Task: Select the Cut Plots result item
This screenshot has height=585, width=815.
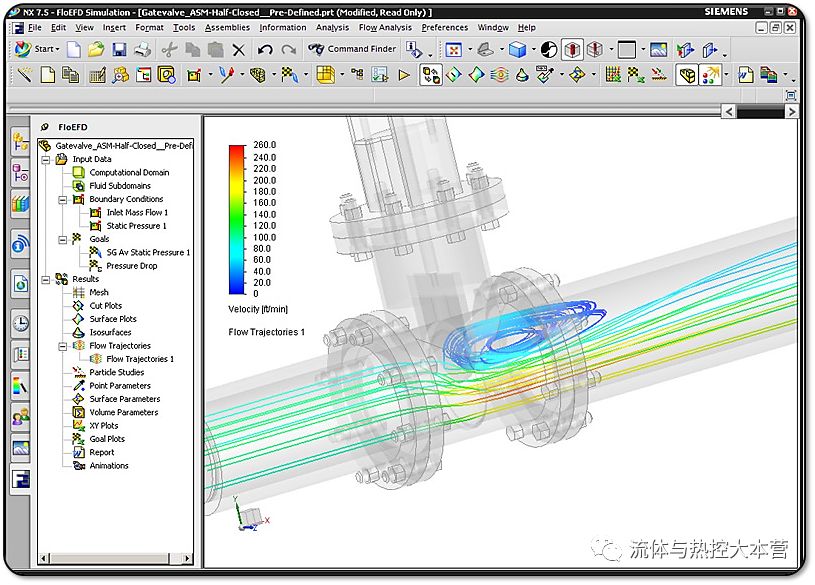Action: click(105, 306)
